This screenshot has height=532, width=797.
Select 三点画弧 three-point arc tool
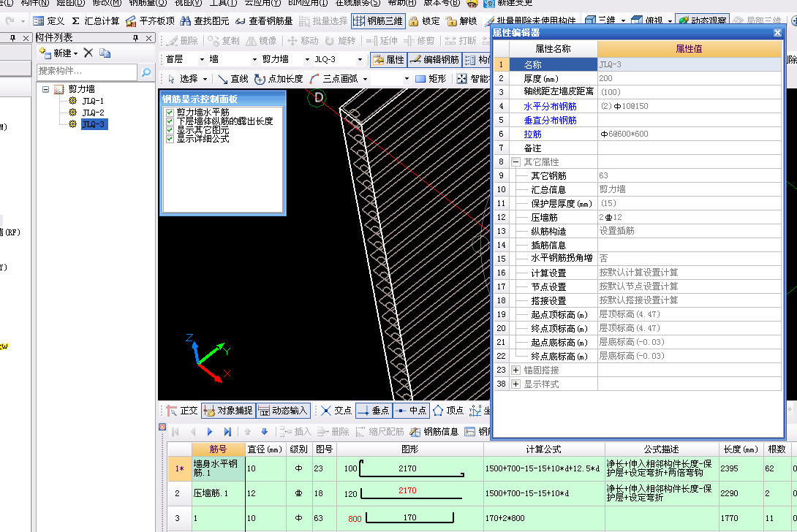[333, 79]
